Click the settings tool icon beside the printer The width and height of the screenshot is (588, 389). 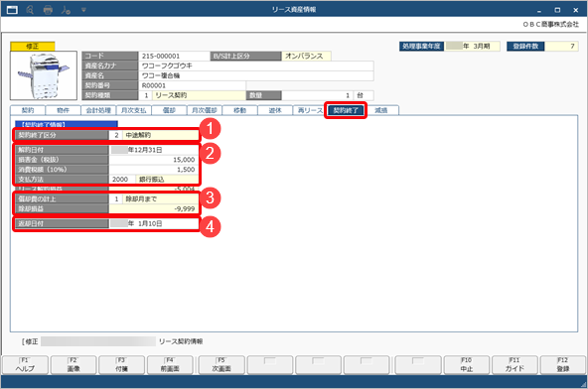[x=66, y=10]
